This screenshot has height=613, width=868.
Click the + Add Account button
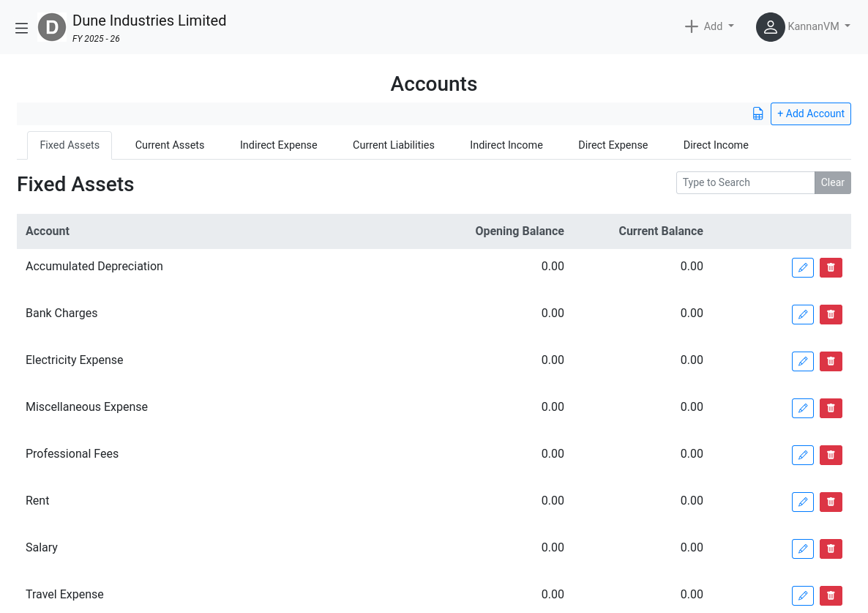pos(810,114)
